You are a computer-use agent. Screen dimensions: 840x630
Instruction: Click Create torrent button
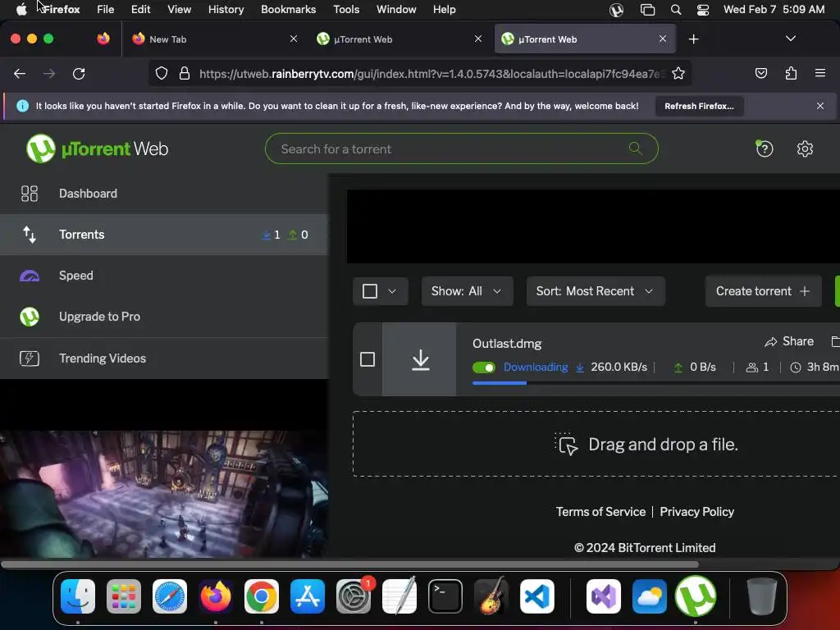pos(764,291)
